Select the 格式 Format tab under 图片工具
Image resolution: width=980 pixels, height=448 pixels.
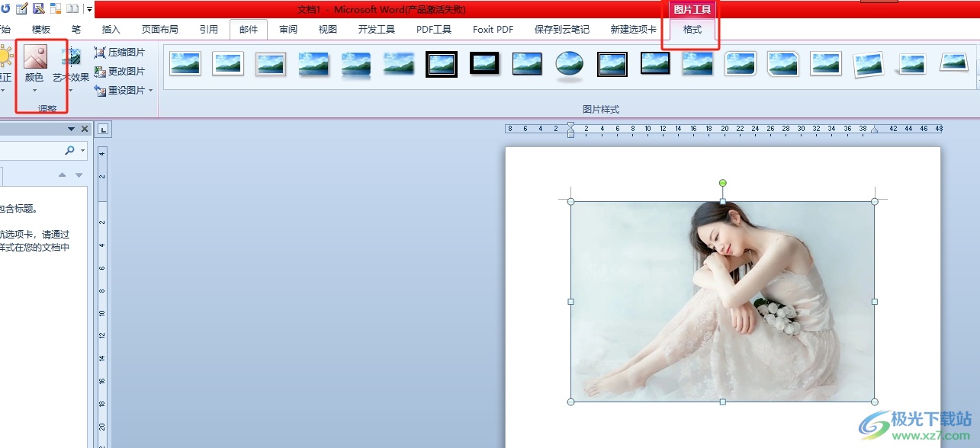tap(692, 30)
